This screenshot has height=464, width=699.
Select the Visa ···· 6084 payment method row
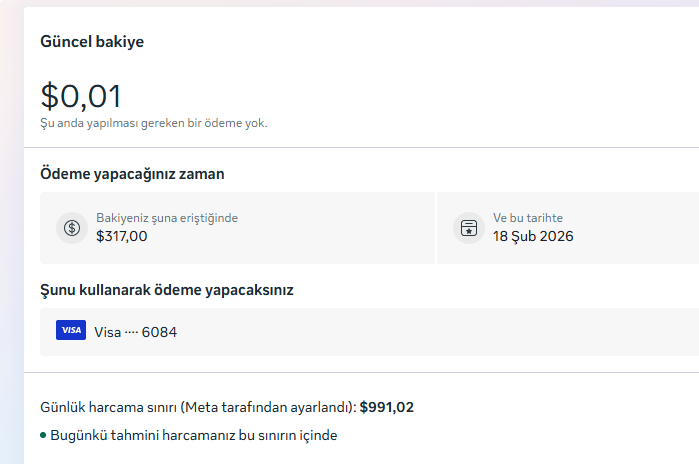pos(370,332)
